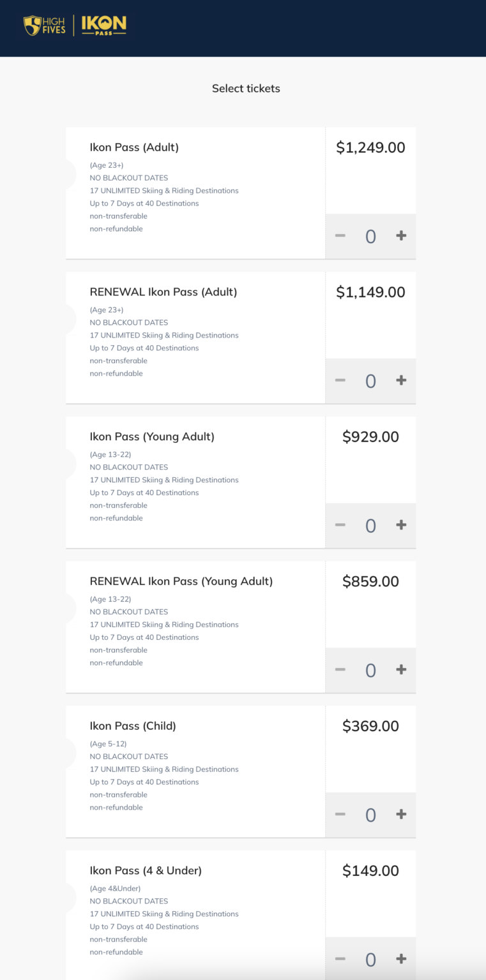Decrease Ikon Pass (Young Adult) quantity
The image size is (486, 980).
pos(340,525)
